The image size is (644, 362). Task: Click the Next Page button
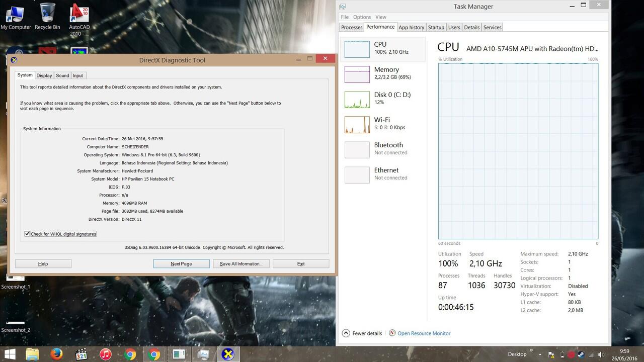coord(181,263)
